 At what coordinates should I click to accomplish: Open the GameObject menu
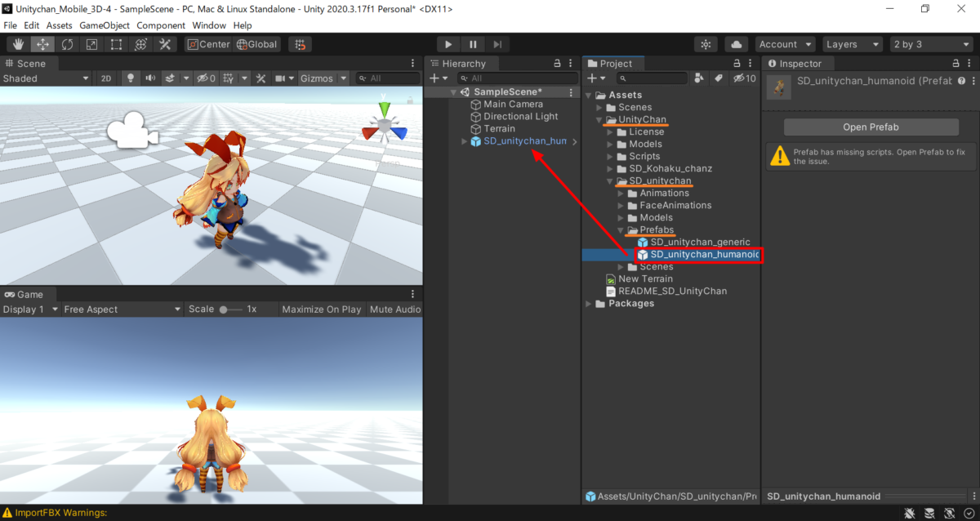point(105,25)
